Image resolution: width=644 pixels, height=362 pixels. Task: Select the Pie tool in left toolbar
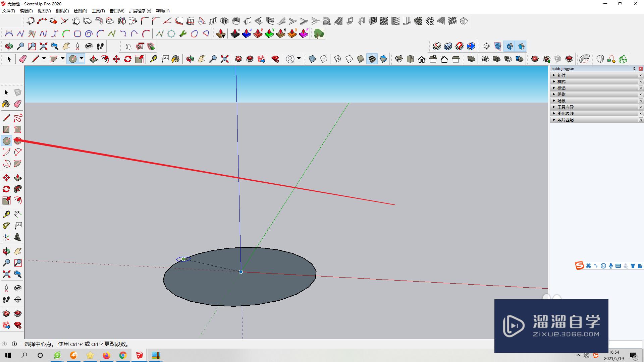18,164
